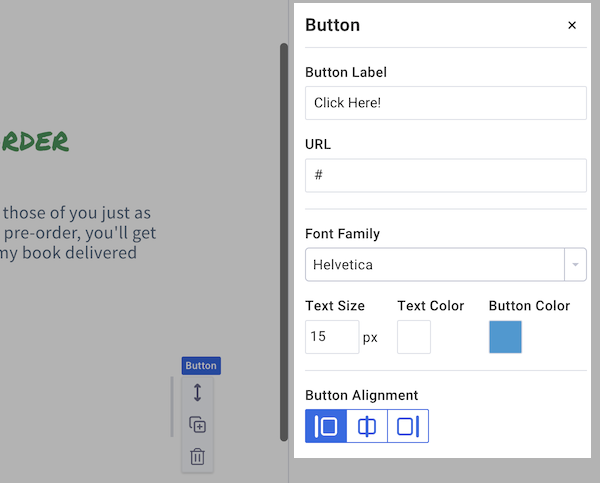Close the Button settings panel
The width and height of the screenshot is (600, 483).
572,26
